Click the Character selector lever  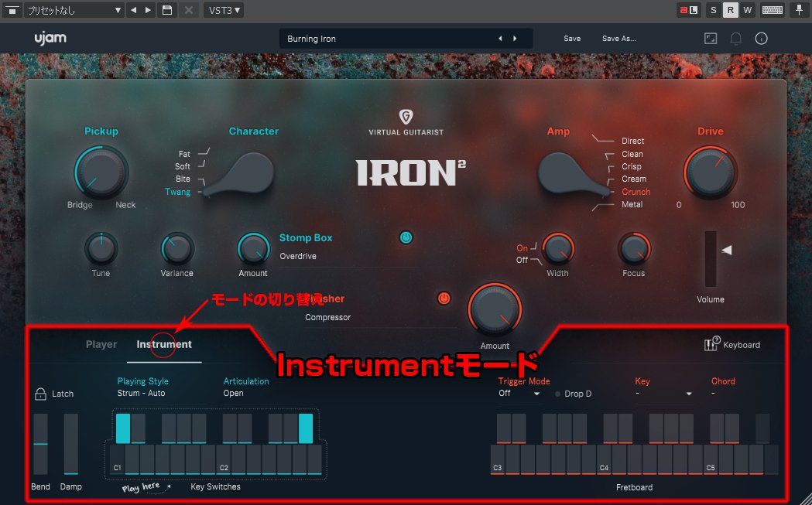240,175
